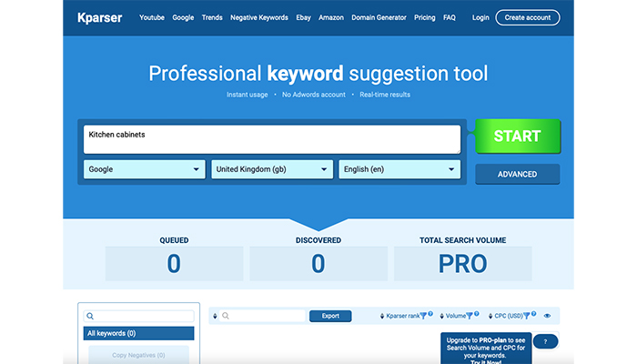Sort results by keyword column arrows
This screenshot has width=637, height=364.
(x=215, y=316)
